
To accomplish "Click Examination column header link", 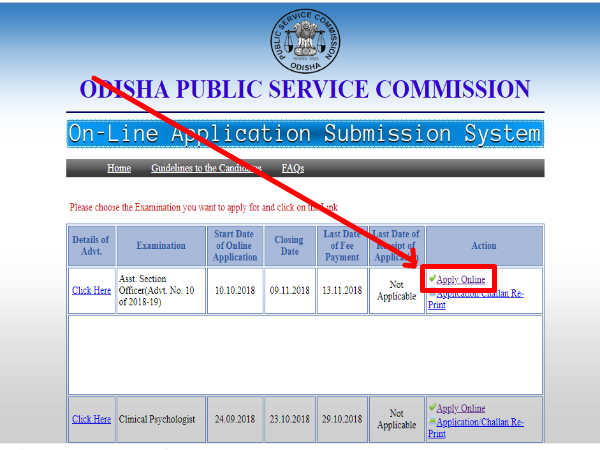I will (161, 245).
